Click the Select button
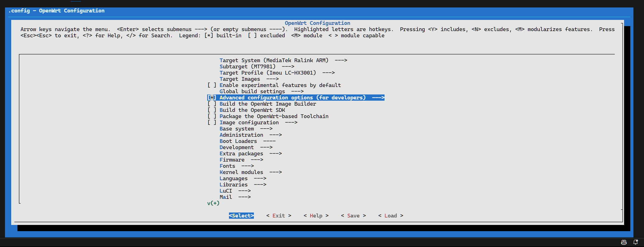 tap(241, 216)
